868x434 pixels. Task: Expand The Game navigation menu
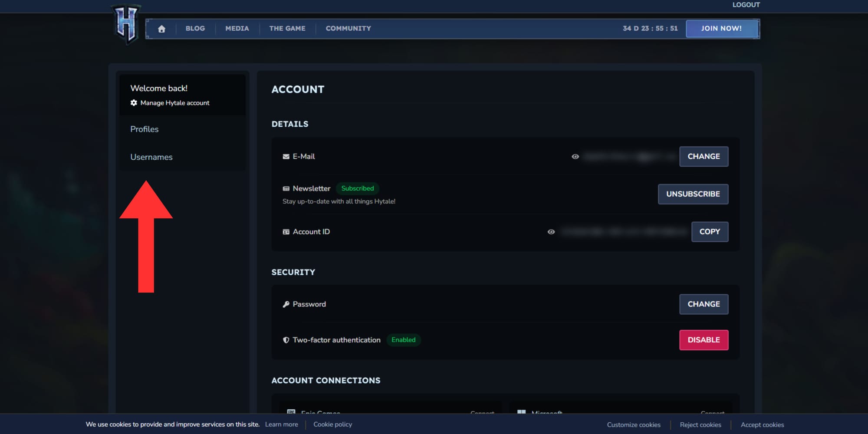point(287,29)
